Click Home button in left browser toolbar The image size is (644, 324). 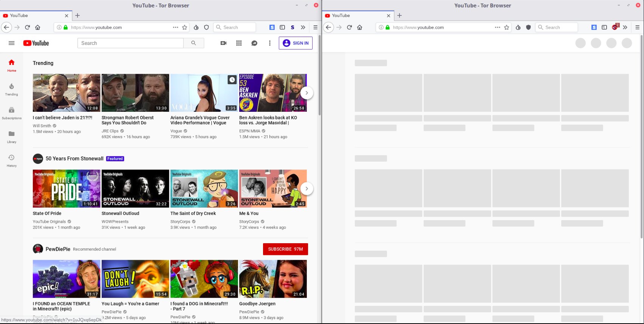pyautogui.click(x=37, y=27)
